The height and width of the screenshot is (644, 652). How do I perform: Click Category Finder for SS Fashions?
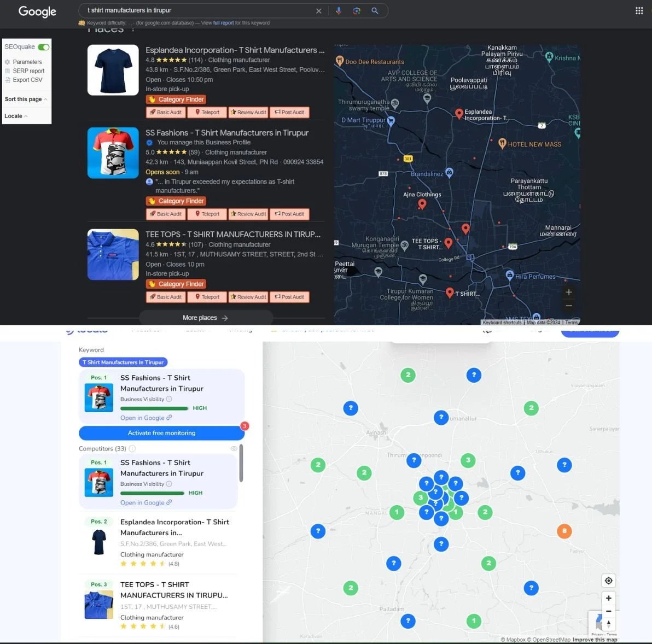176,201
